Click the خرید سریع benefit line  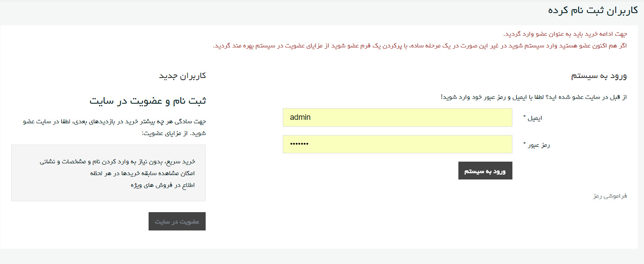coord(117,162)
